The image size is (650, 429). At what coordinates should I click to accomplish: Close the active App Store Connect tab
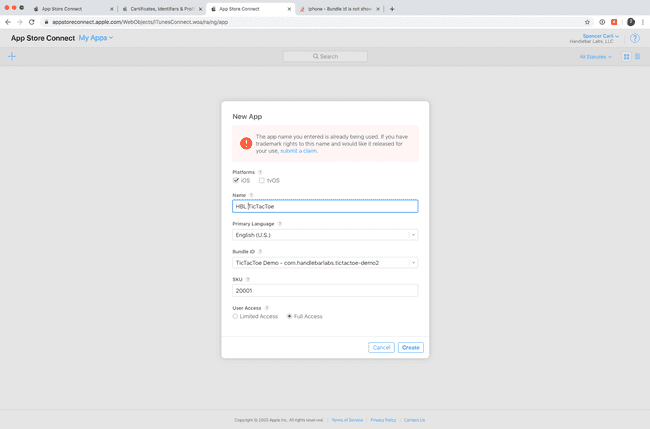pos(289,9)
